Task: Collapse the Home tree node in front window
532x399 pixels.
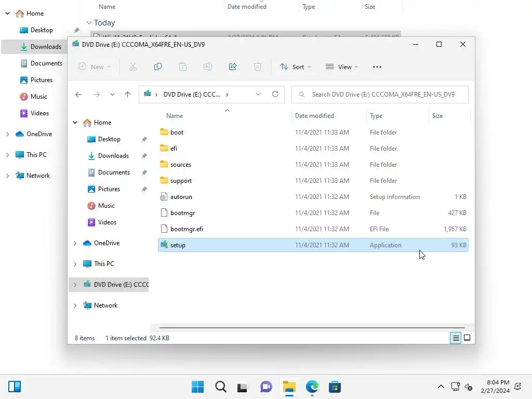Action: point(75,123)
